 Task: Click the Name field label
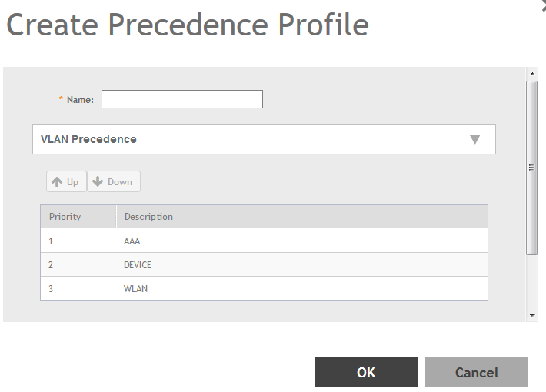(x=80, y=100)
